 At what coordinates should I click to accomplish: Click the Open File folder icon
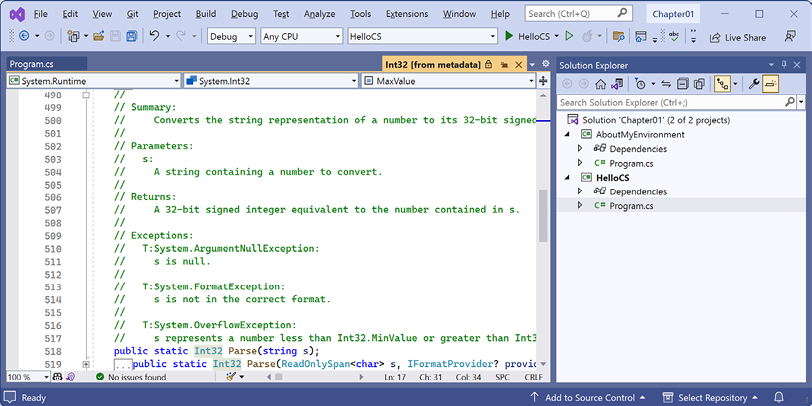(99, 36)
